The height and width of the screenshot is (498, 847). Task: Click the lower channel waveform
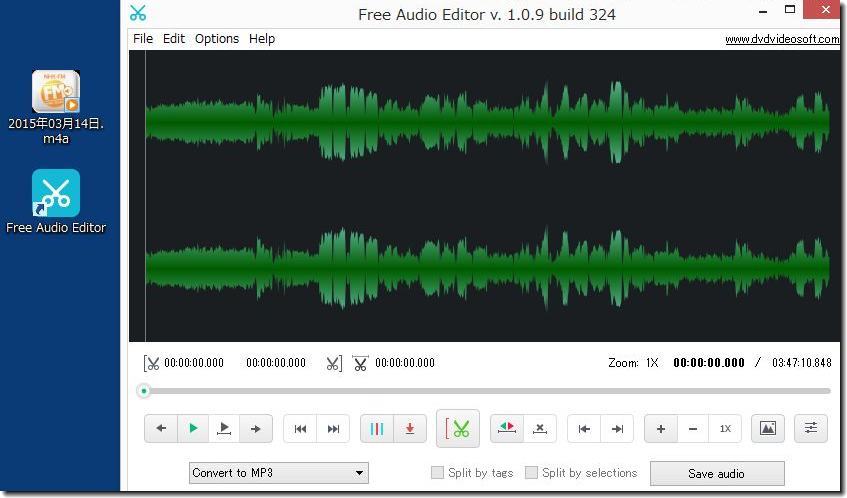click(487, 268)
